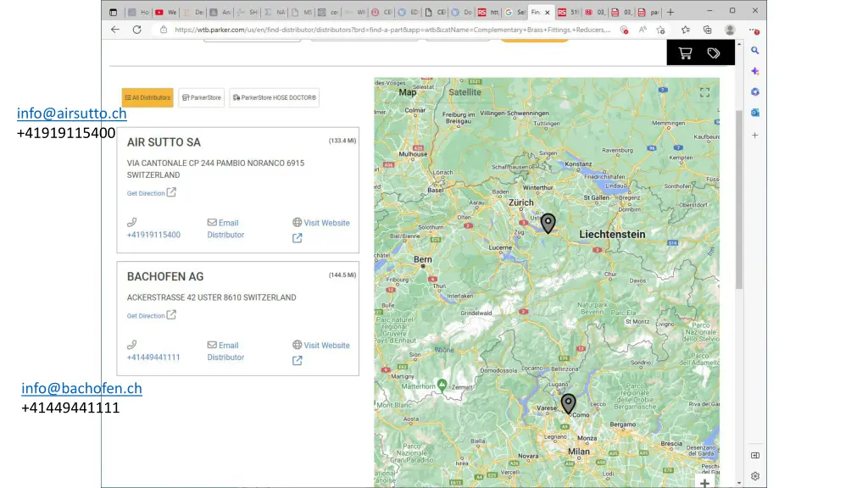The image size is (868, 488).
Task: Switch the map to Map view
Action: (408, 92)
